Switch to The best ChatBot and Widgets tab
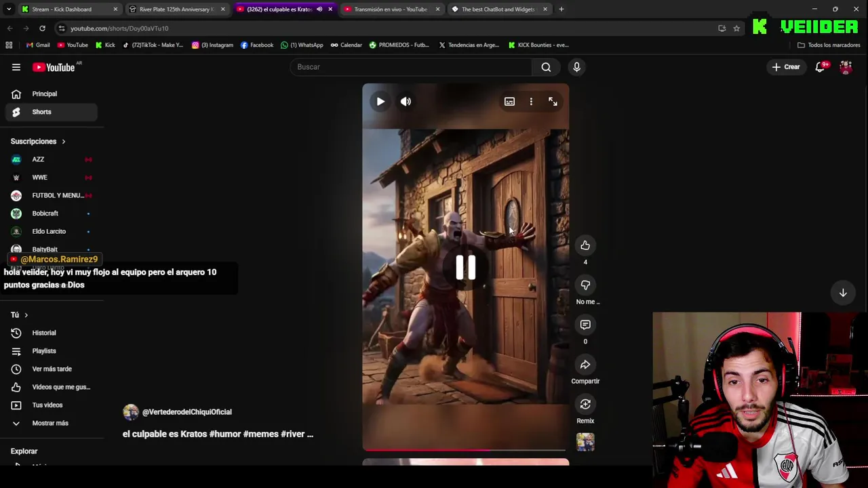The height and width of the screenshot is (488, 868). tap(498, 9)
